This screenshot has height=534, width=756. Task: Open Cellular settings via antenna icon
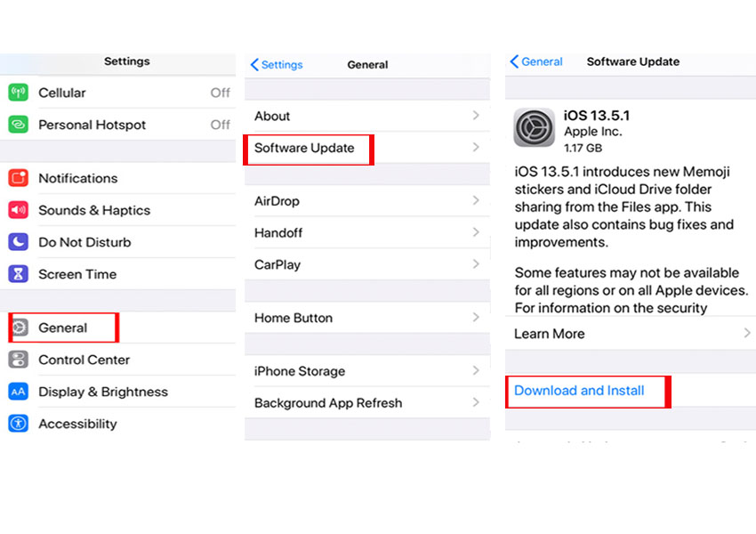20,93
